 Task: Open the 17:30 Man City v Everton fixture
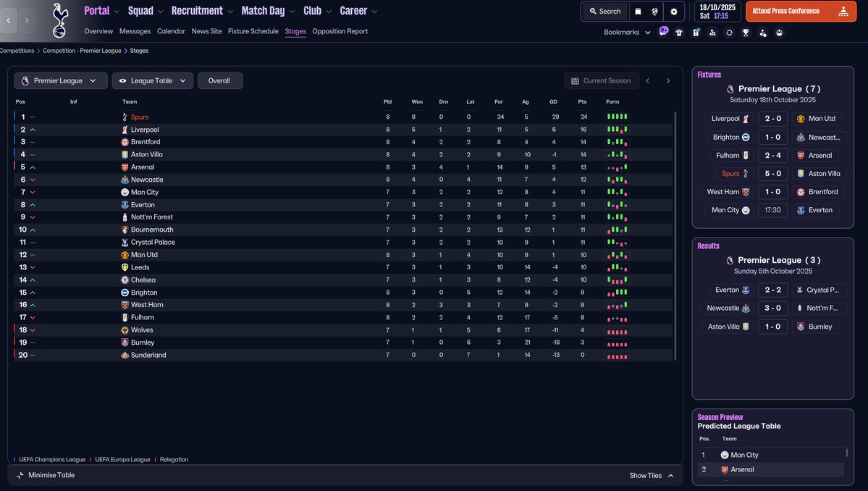[x=772, y=210]
